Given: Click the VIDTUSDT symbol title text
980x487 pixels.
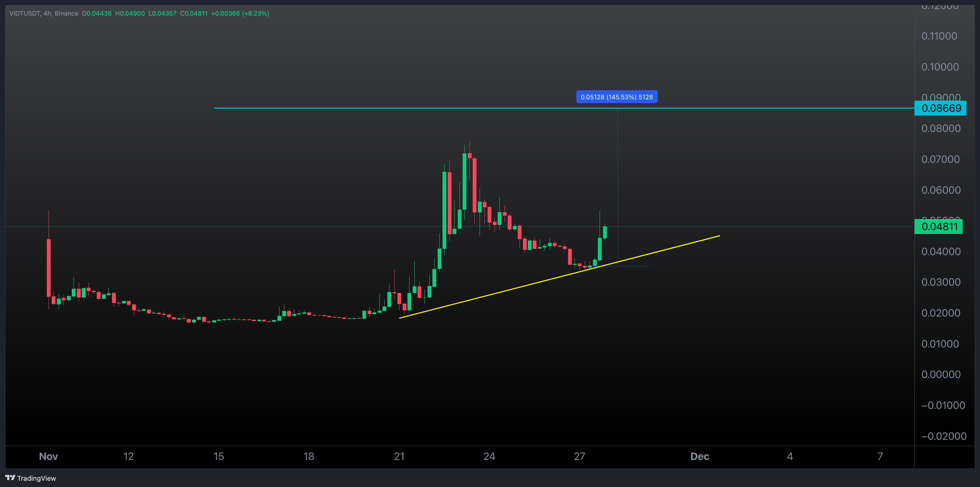Looking at the screenshot, I should (24, 13).
